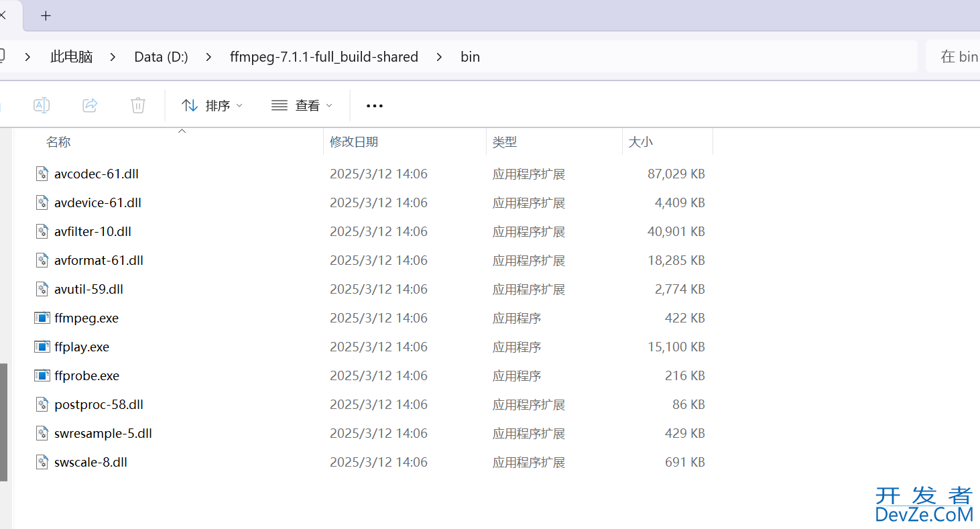
Task: Click the Delete trash icon
Action: click(138, 105)
